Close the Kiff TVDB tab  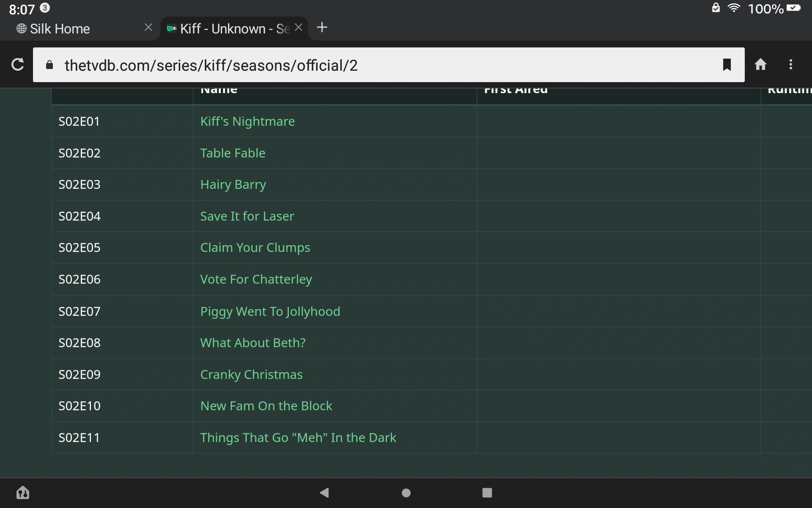click(x=299, y=28)
